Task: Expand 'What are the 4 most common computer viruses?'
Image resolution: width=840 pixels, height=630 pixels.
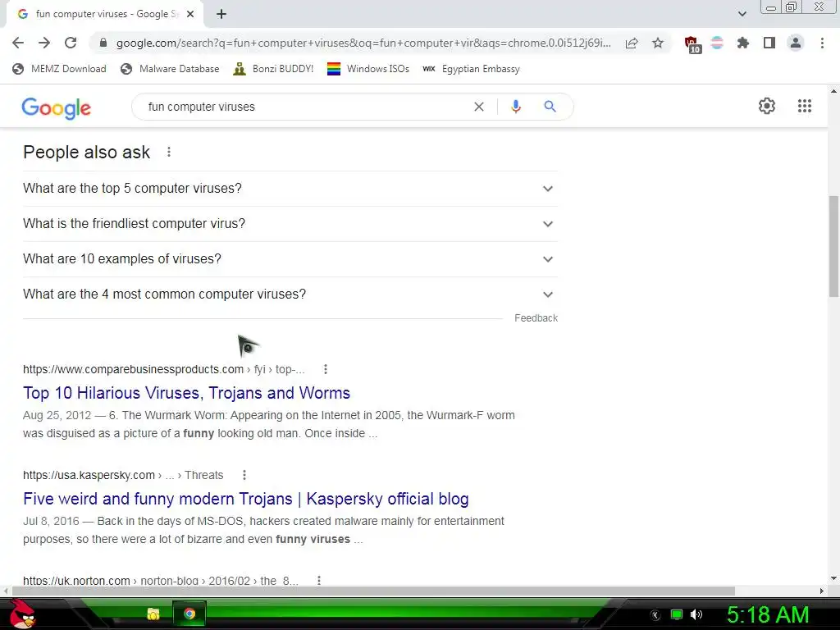Action: [x=290, y=294]
